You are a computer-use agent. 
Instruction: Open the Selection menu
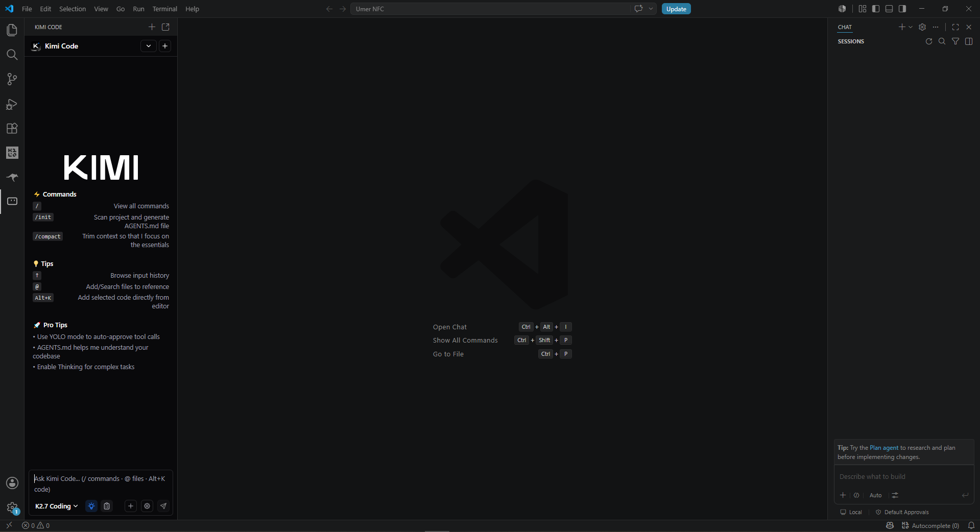[73, 9]
